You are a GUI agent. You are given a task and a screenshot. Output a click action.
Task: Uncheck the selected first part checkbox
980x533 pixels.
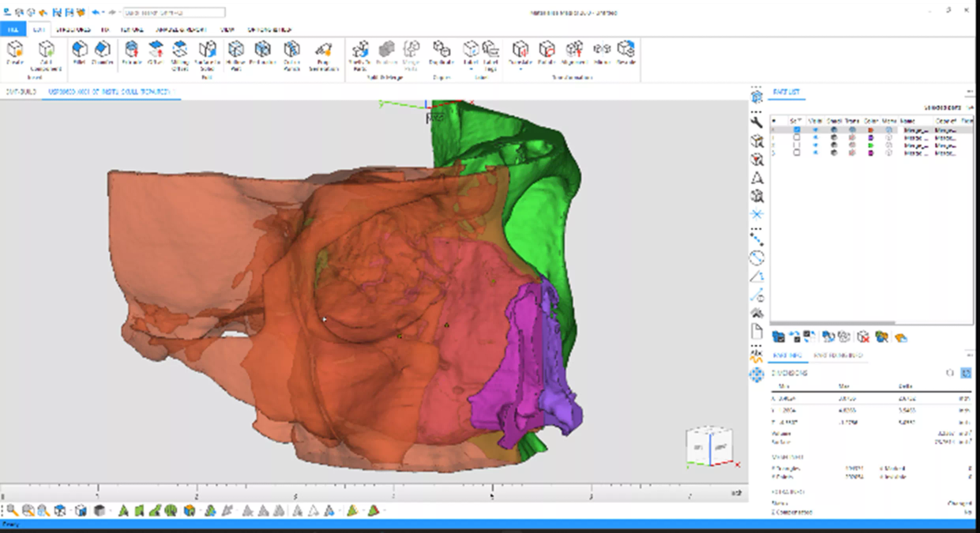(796, 130)
